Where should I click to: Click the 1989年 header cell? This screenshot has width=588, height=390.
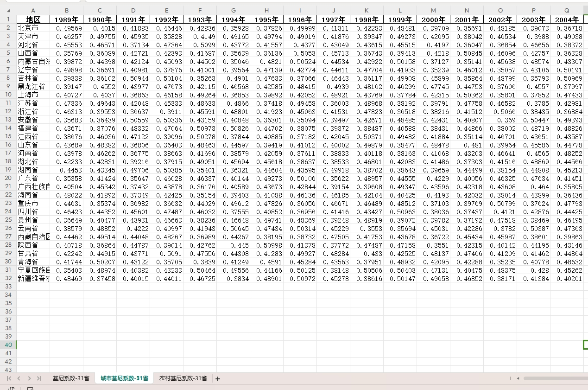pos(67,19)
